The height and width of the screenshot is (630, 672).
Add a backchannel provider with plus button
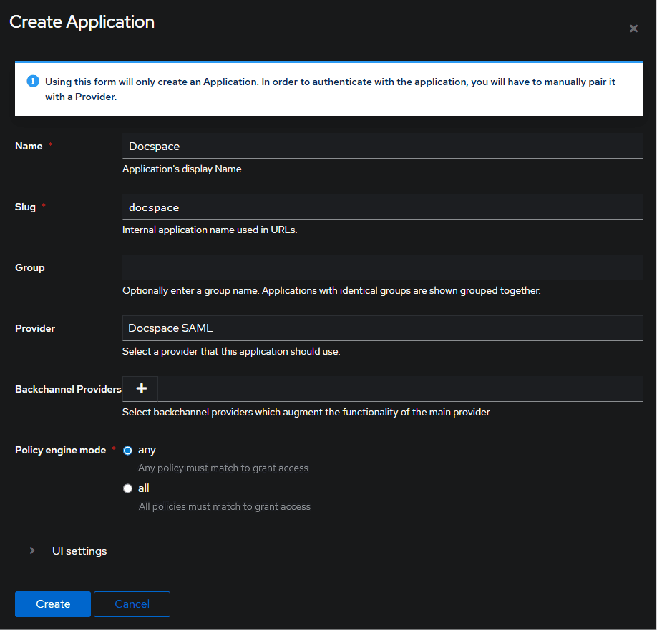click(x=141, y=389)
